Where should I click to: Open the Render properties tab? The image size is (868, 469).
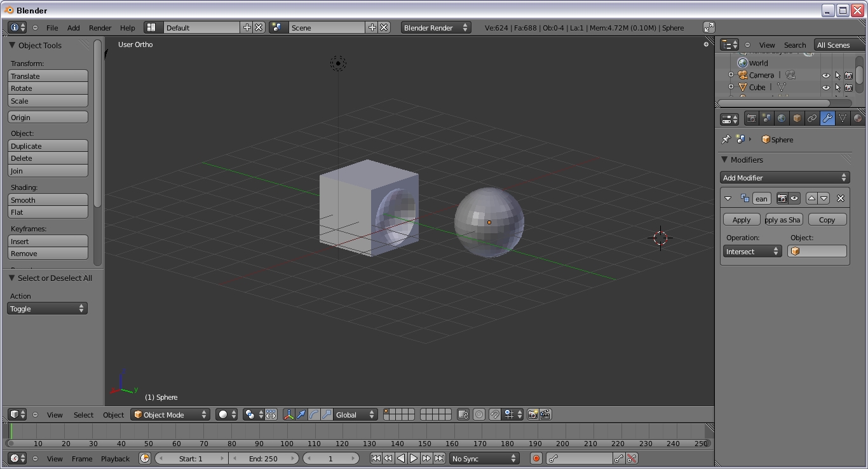pos(750,118)
